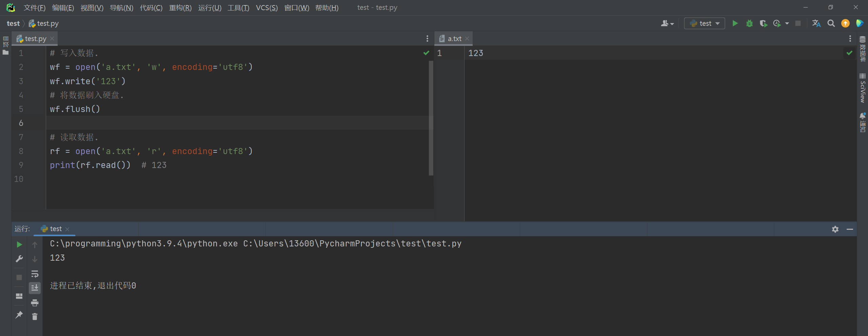Viewport: 868px width, 336px height.
Task: Toggle soft-wrap in console output
Action: click(x=35, y=274)
